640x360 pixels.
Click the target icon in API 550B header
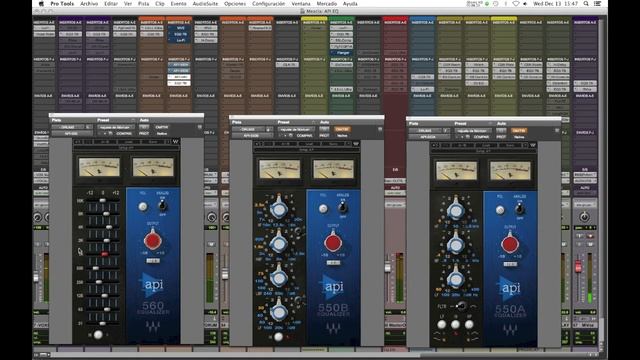pos(380,129)
